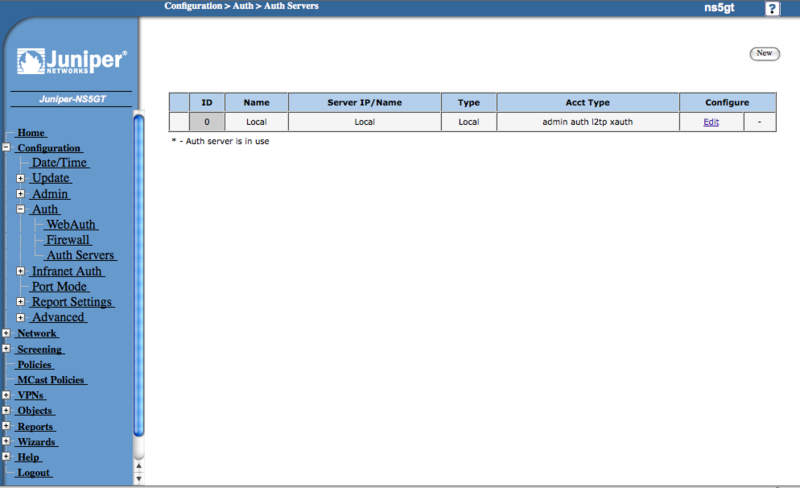Image resolution: width=800 pixels, height=488 pixels.
Task: Click the Type column header
Action: click(x=468, y=103)
